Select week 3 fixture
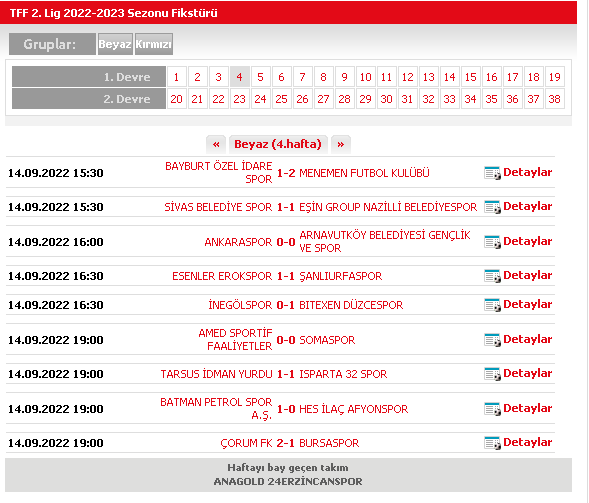 (x=219, y=77)
